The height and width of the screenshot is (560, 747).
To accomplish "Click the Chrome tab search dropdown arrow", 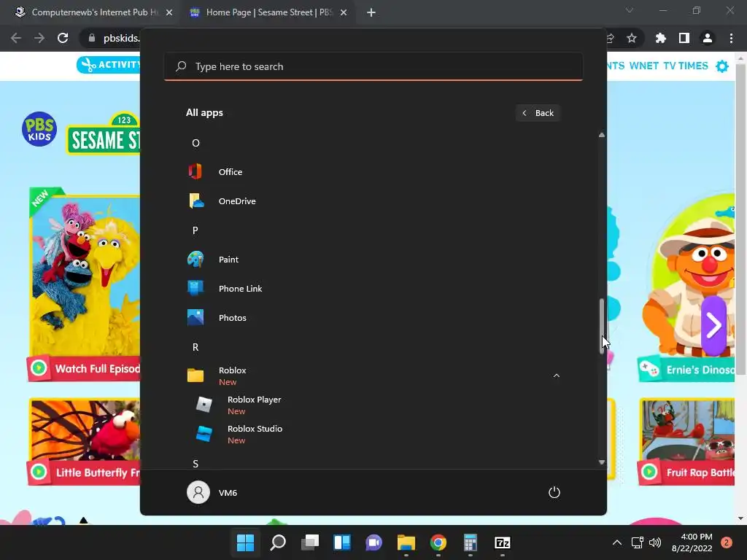I will pyautogui.click(x=630, y=10).
